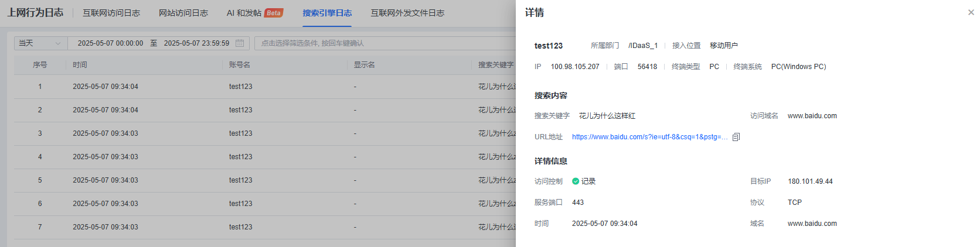Click the 时间 column header
Screen dimensions: 980x247
(x=80, y=65)
